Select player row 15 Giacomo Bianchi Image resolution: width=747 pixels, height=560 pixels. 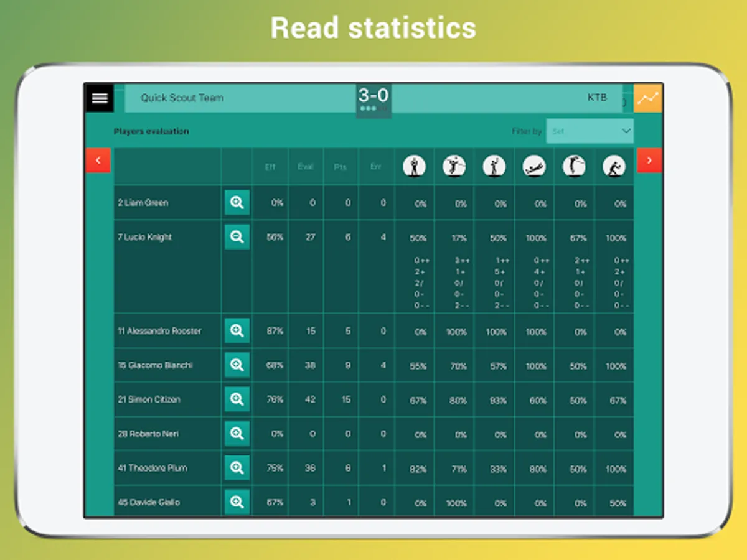click(x=374, y=365)
